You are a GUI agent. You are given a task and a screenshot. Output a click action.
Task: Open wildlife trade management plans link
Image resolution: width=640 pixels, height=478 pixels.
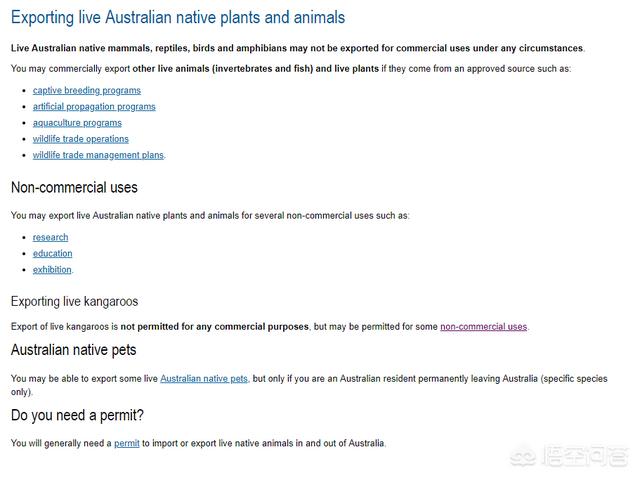click(x=98, y=155)
